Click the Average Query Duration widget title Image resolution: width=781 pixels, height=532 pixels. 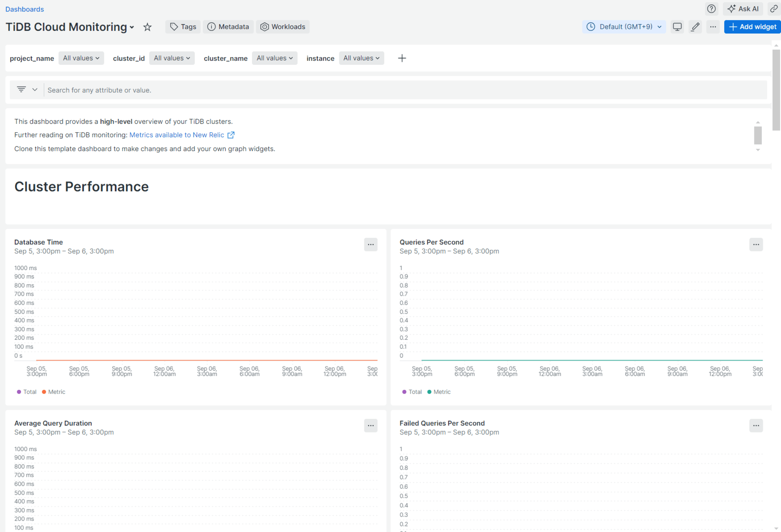[53, 423]
